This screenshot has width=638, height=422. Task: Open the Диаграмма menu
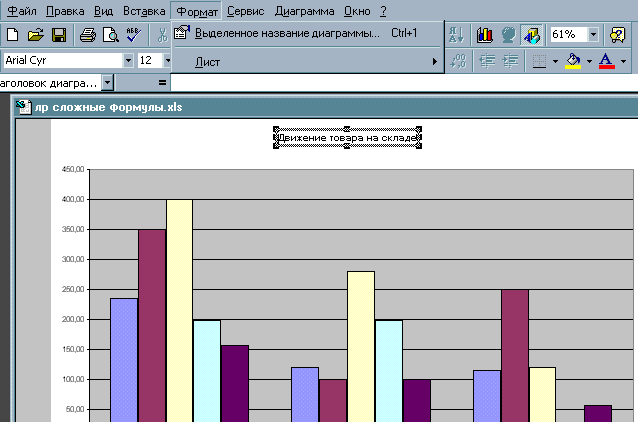click(304, 11)
